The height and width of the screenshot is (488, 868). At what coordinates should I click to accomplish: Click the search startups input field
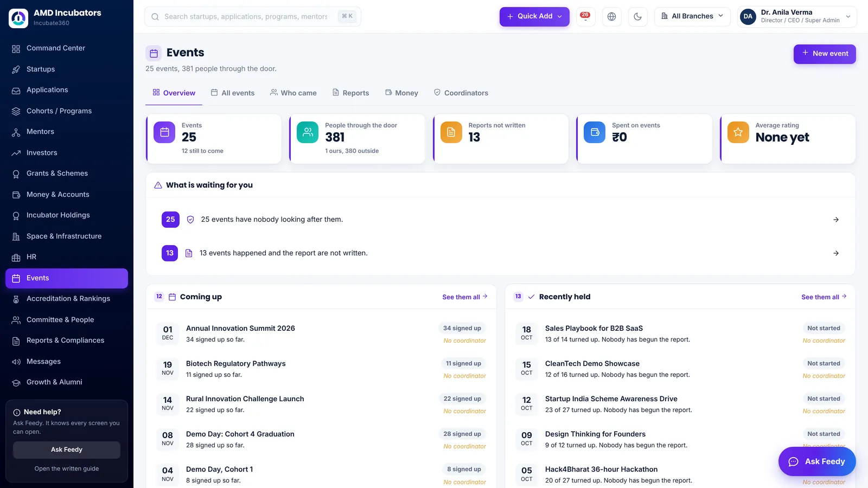[x=253, y=16]
